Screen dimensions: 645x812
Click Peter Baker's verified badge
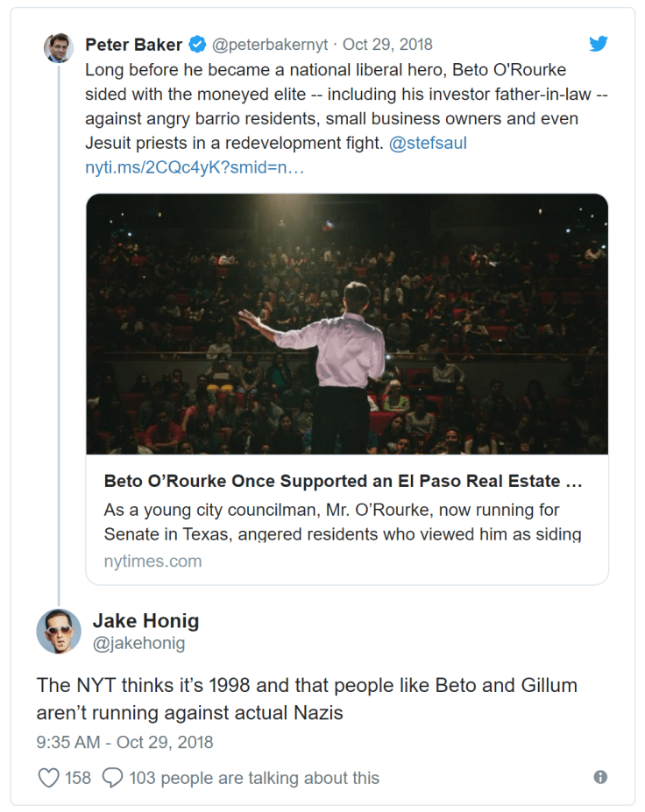[x=198, y=45]
